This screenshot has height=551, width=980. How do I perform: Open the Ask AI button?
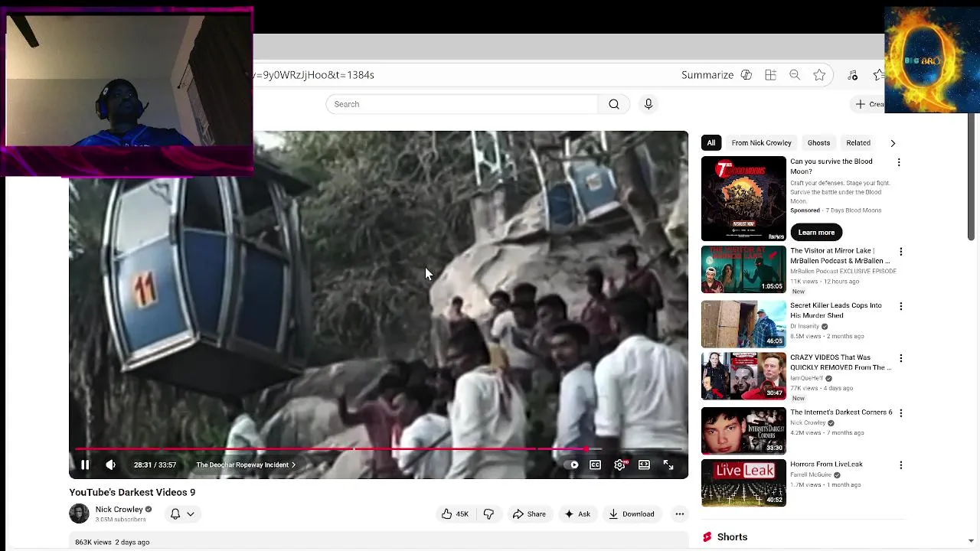pyautogui.click(x=577, y=514)
